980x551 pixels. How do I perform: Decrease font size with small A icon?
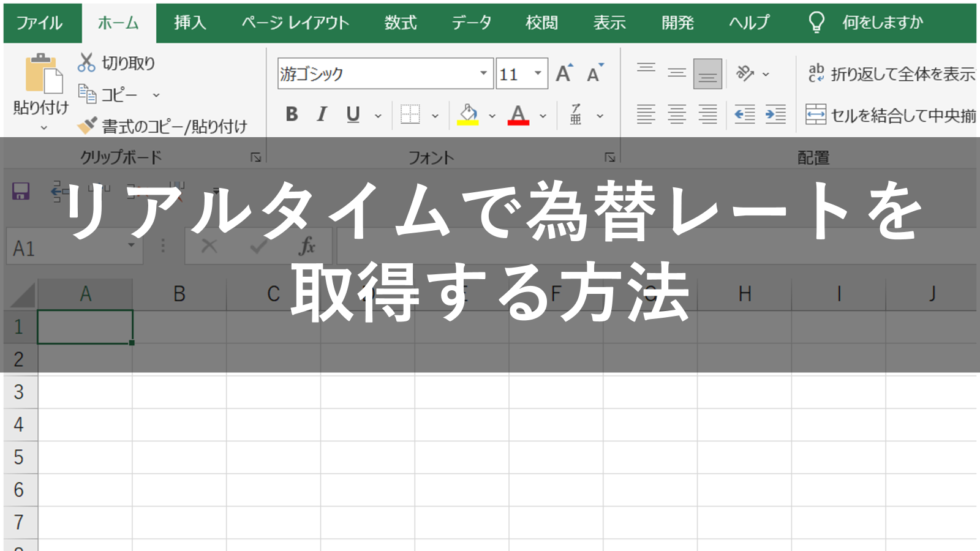click(595, 73)
